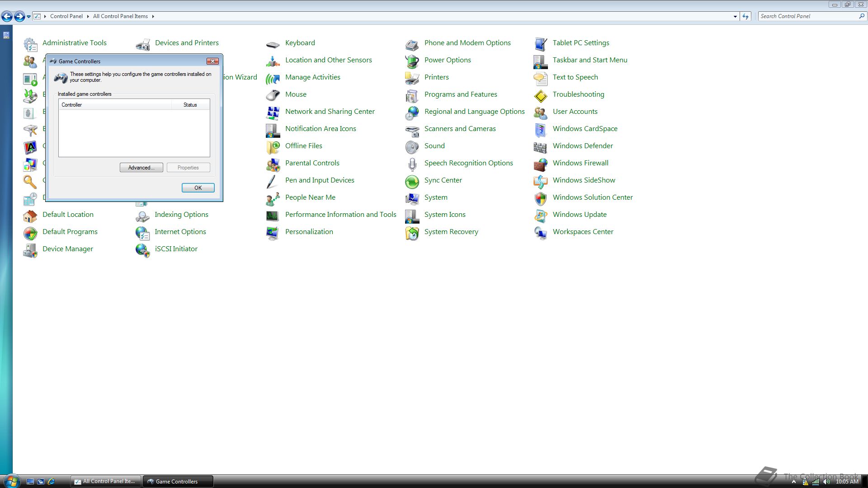The height and width of the screenshot is (488, 868).
Task: Switch to All Control Panel Items taskbar button
Action: [x=106, y=481]
